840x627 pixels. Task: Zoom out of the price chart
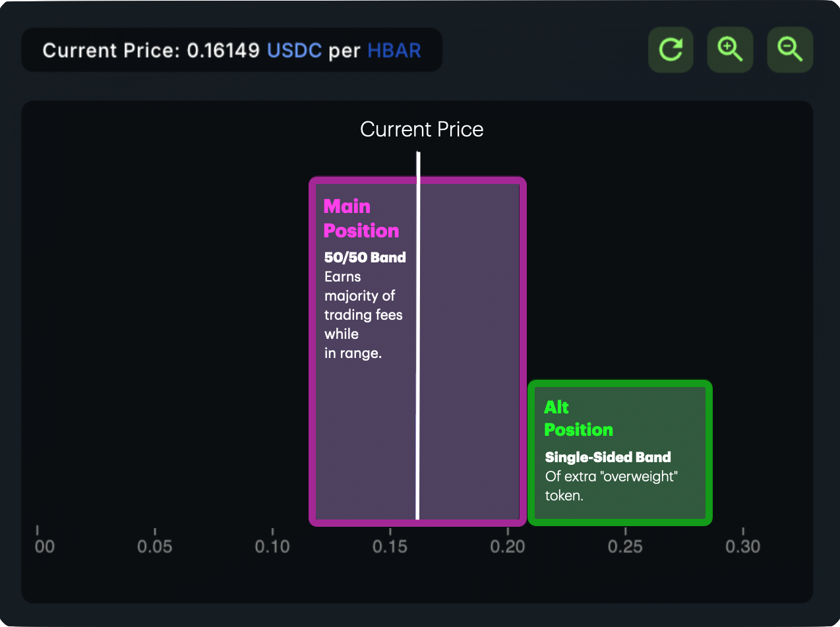point(790,49)
